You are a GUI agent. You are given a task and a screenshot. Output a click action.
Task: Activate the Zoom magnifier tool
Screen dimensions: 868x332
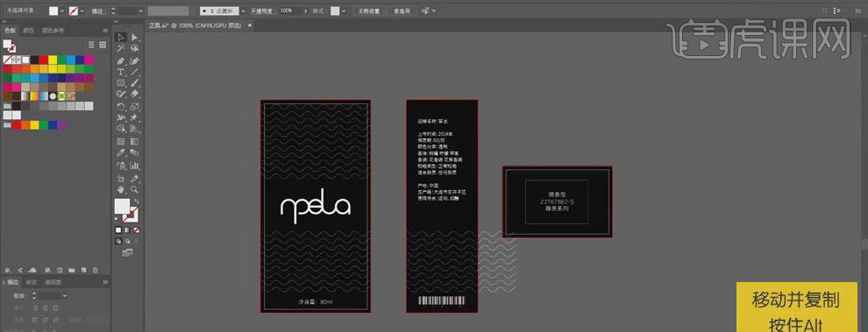pyautogui.click(x=134, y=189)
